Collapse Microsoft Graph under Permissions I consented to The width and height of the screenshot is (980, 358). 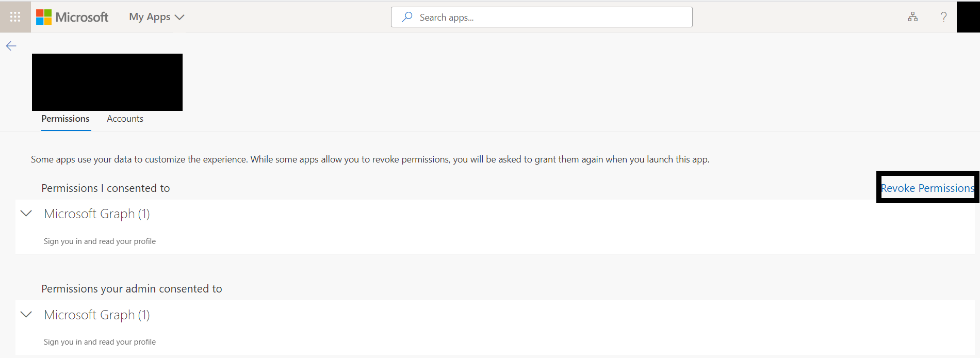[26, 214]
